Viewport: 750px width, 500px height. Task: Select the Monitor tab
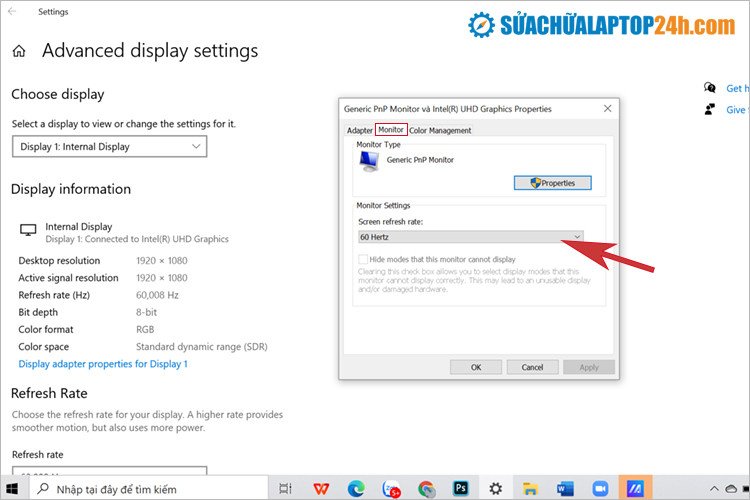[391, 130]
